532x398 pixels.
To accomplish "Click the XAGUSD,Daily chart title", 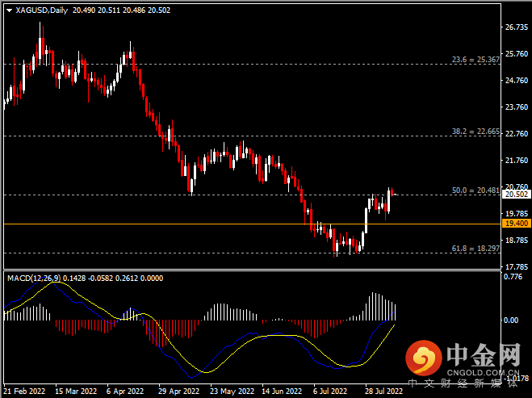I will point(42,10).
